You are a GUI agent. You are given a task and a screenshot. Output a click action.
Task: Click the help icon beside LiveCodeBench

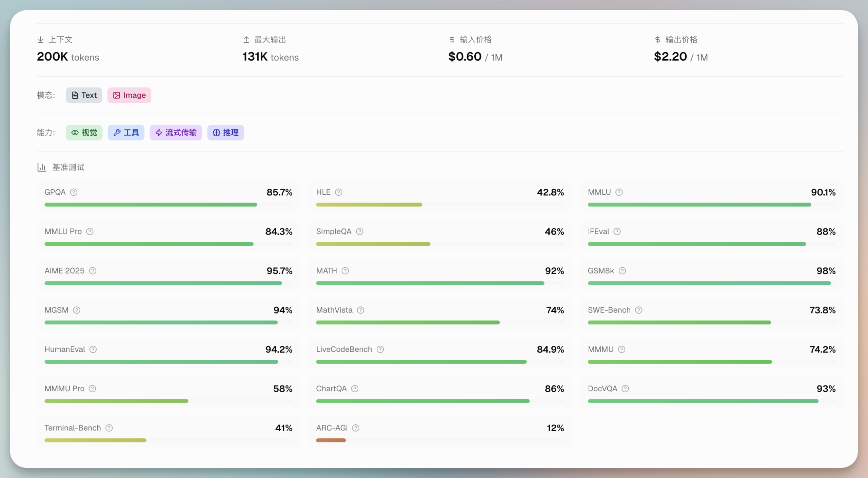tap(380, 350)
